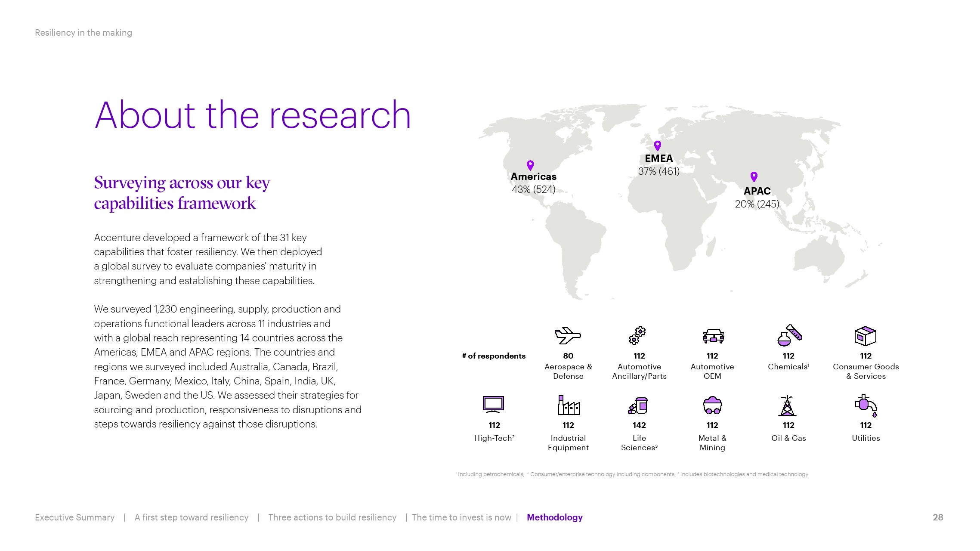Image resolution: width=980 pixels, height=551 pixels.
Task: Click the Automotive OEM car icon
Action: [713, 336]
